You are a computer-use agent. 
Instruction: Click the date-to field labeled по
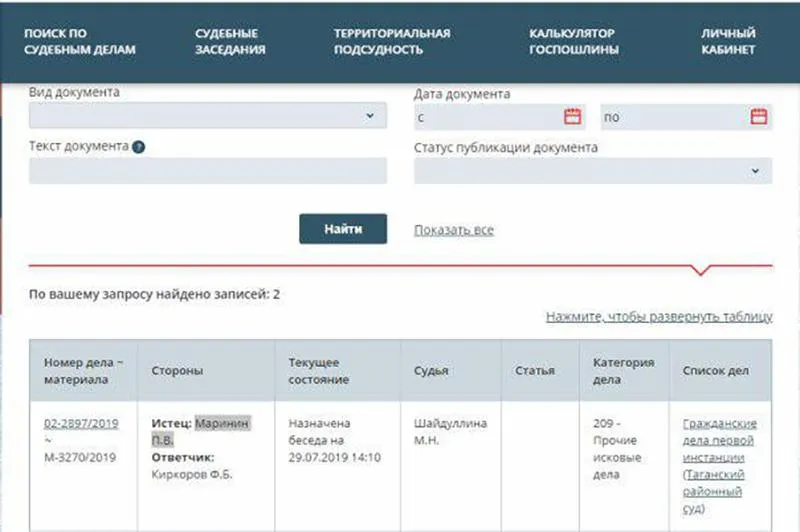click(686, 117)
